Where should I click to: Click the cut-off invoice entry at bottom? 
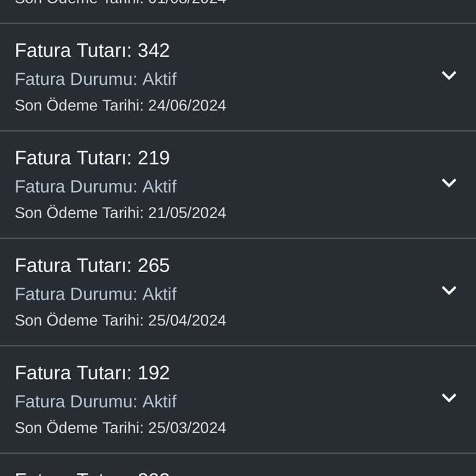pyautogui.click(x=92, y=471)
